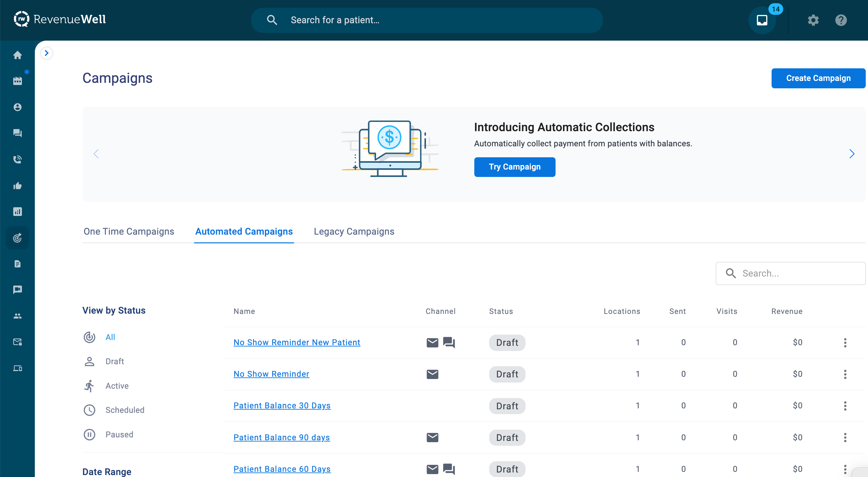Open the Home dashboard icon

pos(17,55)
